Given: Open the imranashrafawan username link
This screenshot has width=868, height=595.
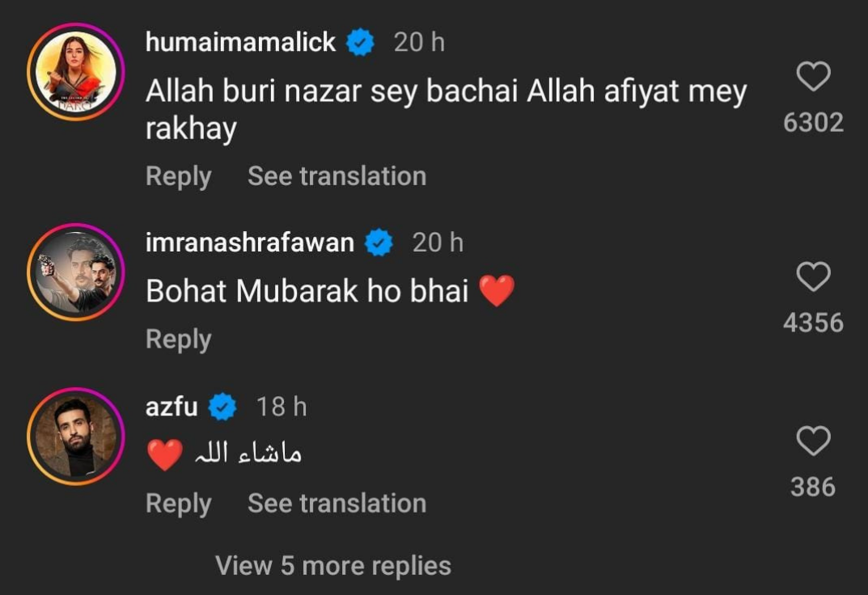Looking at the screenshot, I should click(x=250, y=243).
